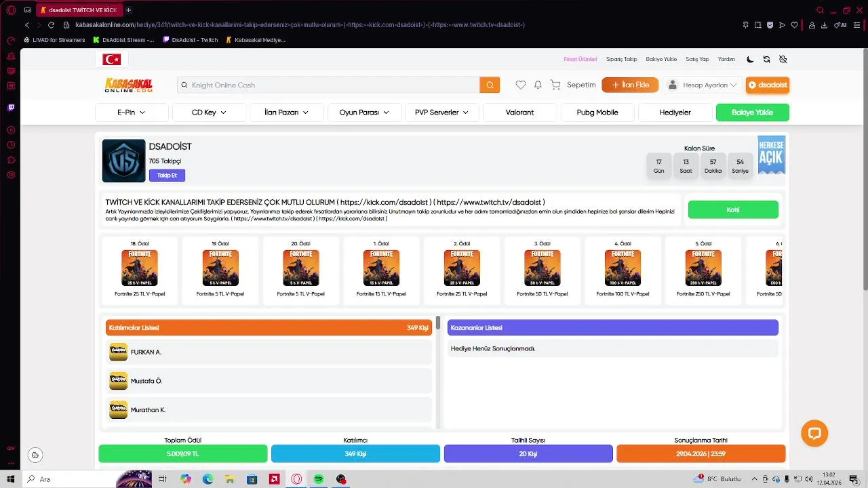The height and width of the screenshot is (488, 868).
Task: Open DsAdoist - Twitch bookmark
Action: tap(191, 40)
